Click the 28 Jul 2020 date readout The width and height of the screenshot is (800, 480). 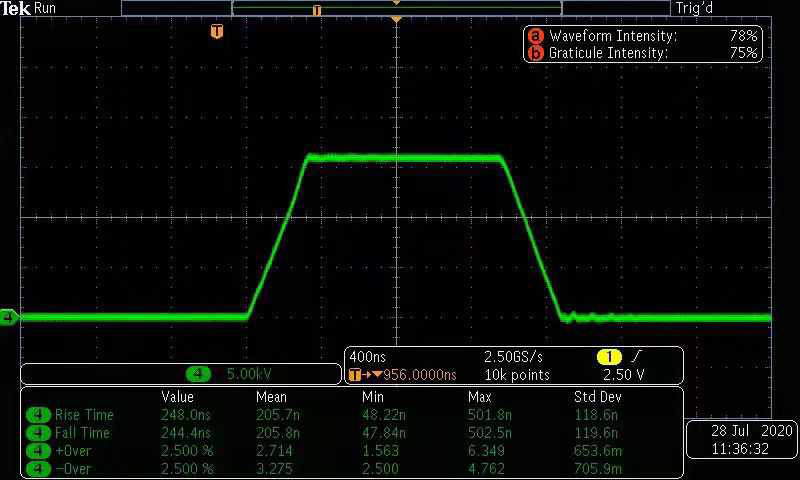[752, 431]
